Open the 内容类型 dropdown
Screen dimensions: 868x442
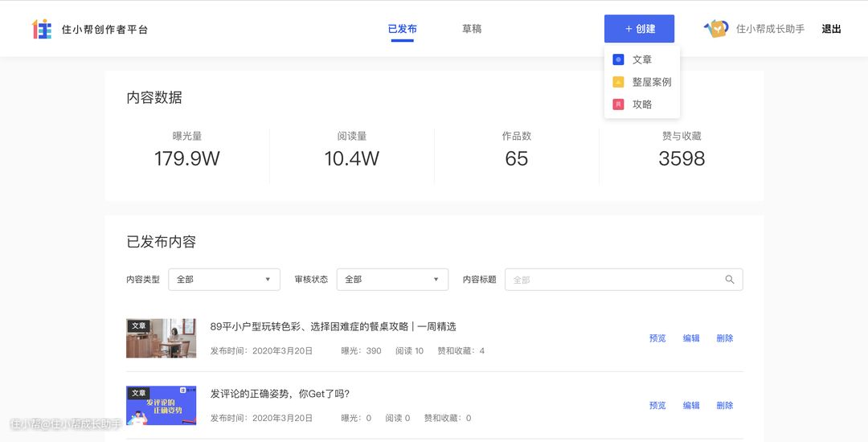[x=223, y=280]
